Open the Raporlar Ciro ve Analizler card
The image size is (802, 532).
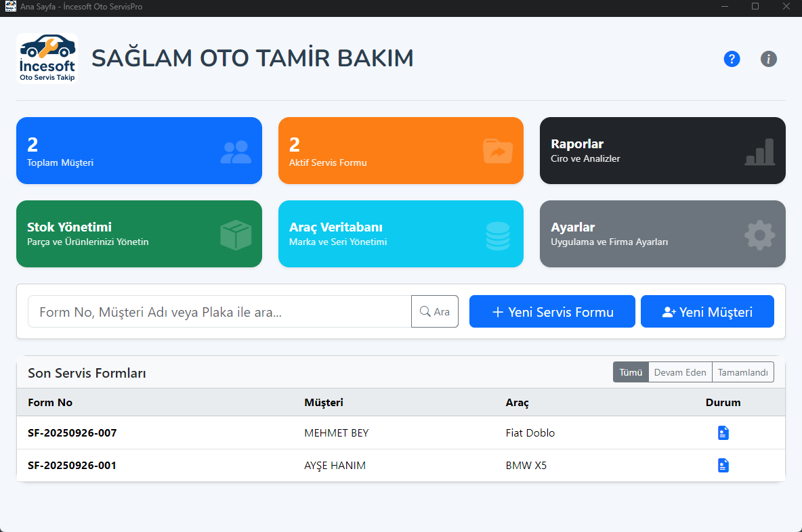[662, 150]
